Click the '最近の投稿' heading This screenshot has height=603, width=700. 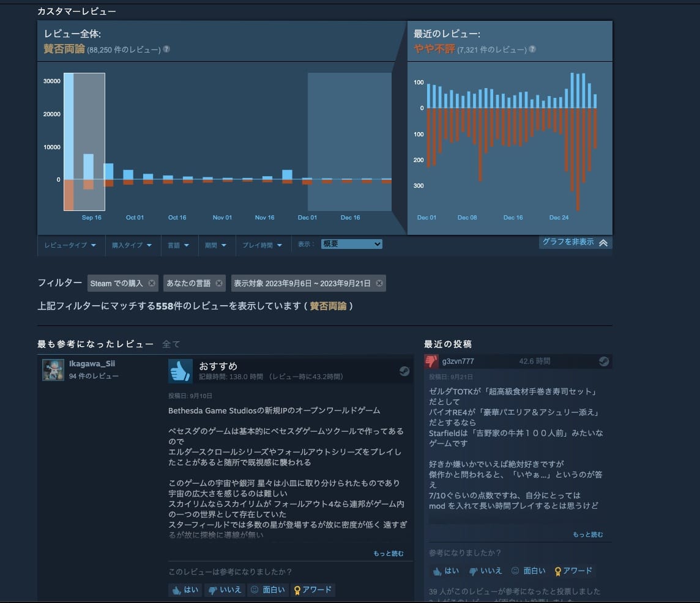(448, 344)
